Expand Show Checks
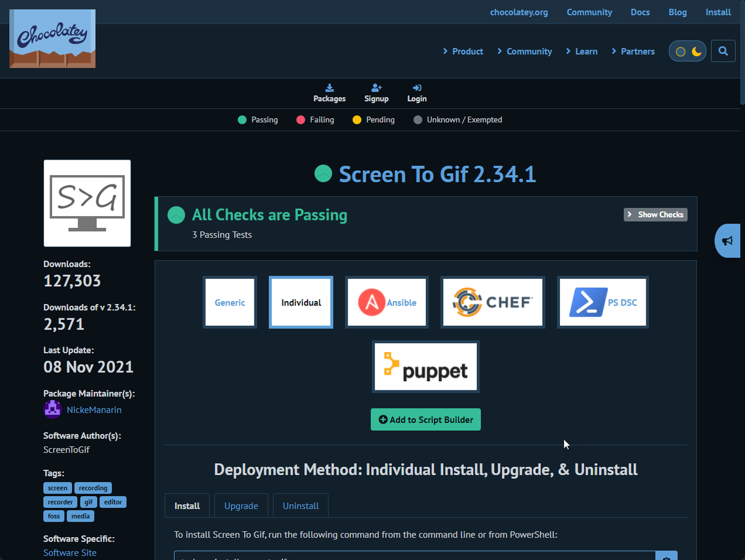Viewport: 745px width, 560px height. [x=656, y=215]
